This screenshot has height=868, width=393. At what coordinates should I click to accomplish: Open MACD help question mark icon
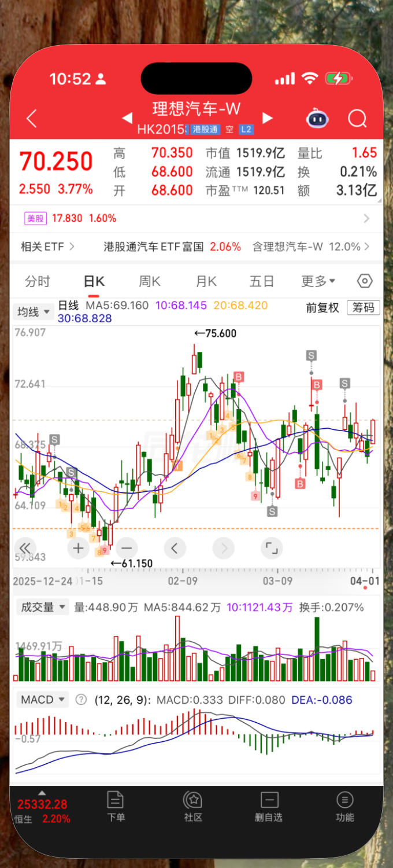pyautogui.click(x=81, y=700)
